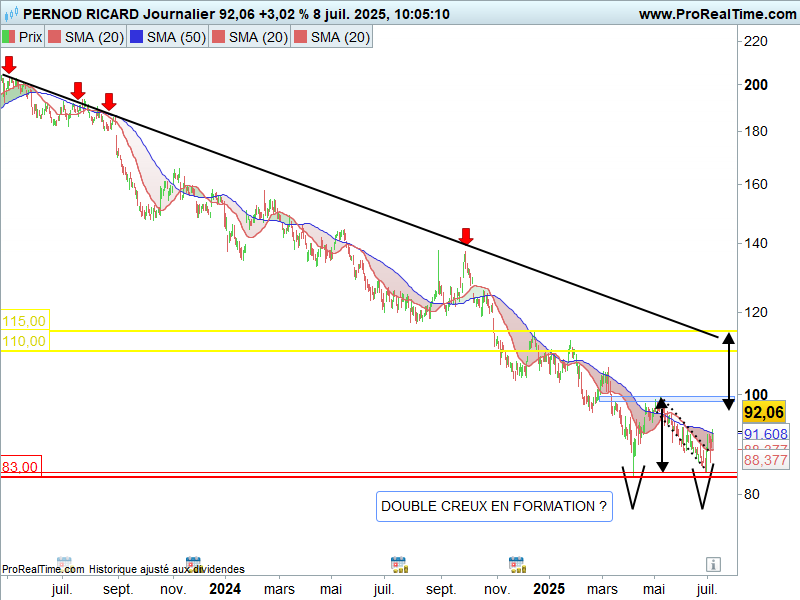Click the 2024 year label on time axis
The height and width of the screenshot is (600, 800).
click(225, 589)
